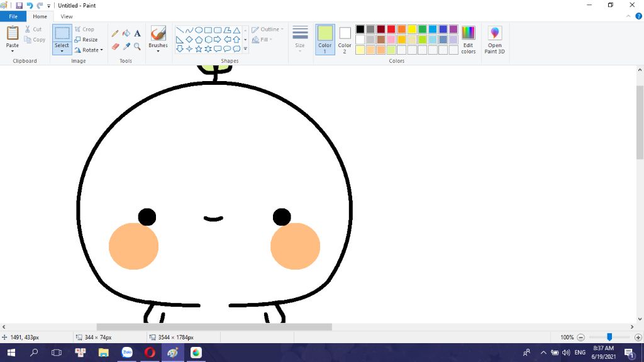Undo the last action via title bar
The image size is (644, 362).
tap(30, 5)
